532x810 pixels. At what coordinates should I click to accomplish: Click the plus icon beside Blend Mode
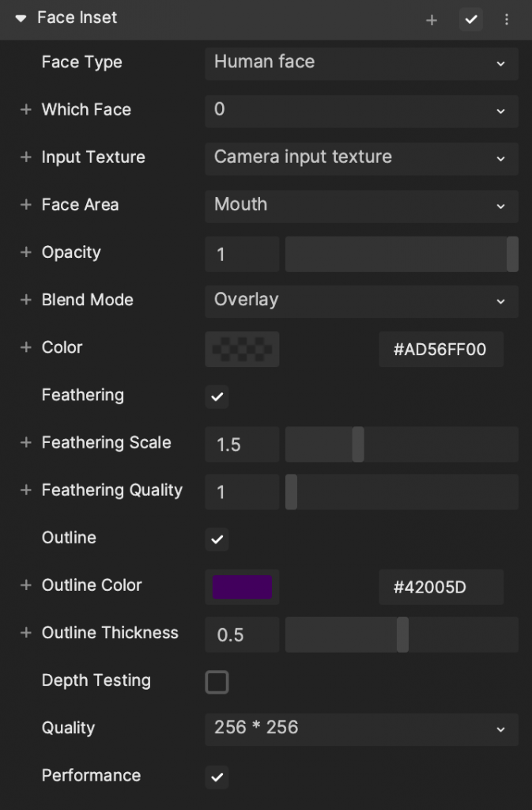[26, 300]
